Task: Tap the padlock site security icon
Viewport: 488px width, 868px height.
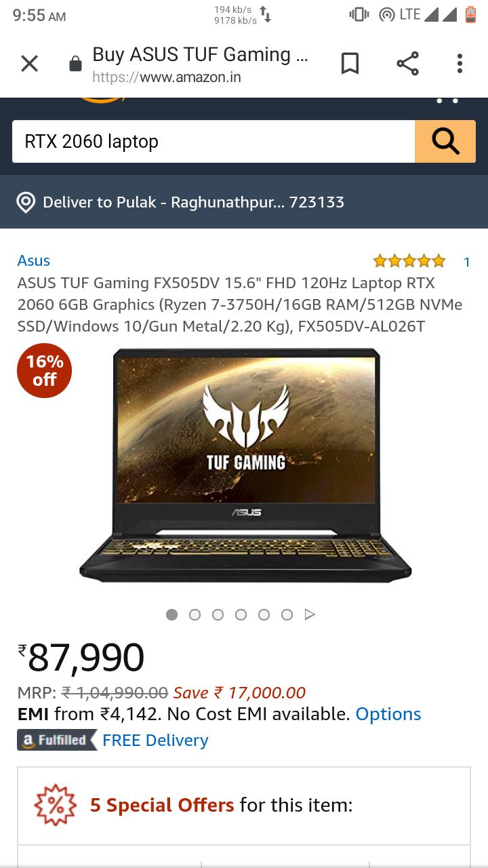Action: [75, 64]
